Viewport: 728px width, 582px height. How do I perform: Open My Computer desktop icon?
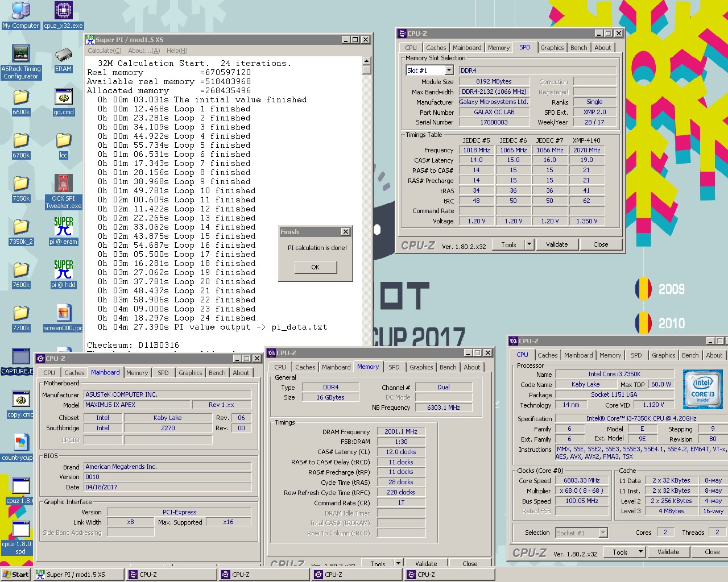tap(20, 15)
